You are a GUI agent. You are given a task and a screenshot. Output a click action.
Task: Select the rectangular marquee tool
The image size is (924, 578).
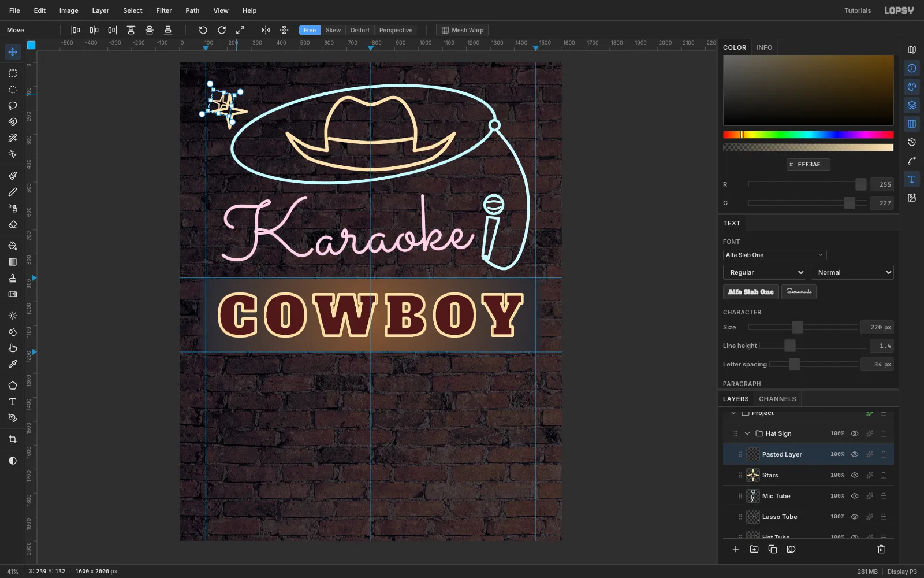coord(13,73)
